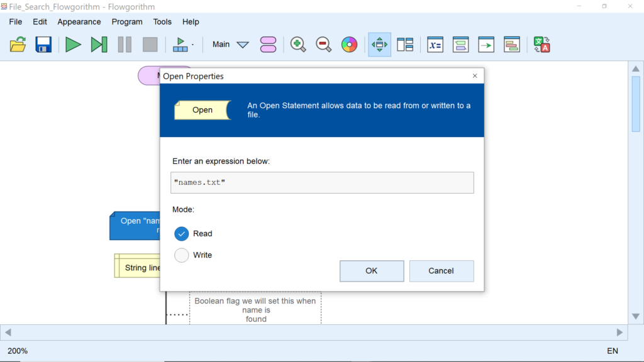Image resolution: width=644 pixels, height=362 pixels.
Task: Click the Zoom Out magnifier icon
Action: [x=323, y=45]
